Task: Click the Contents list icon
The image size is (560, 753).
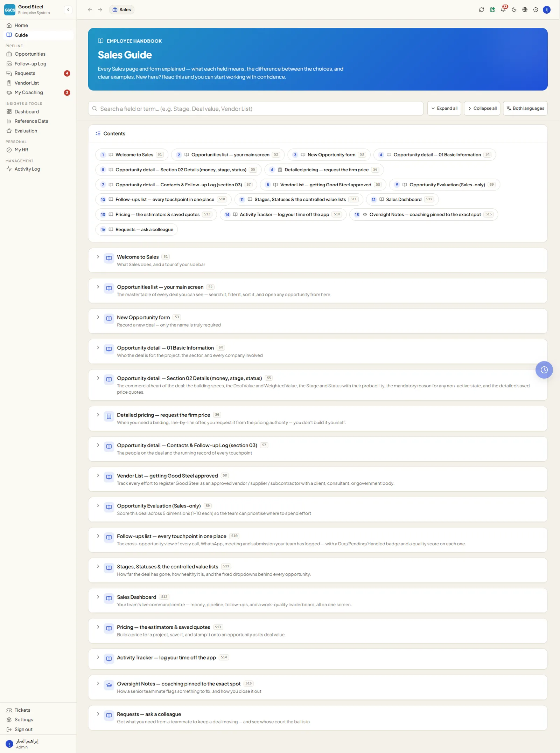Action: point(98,133)
